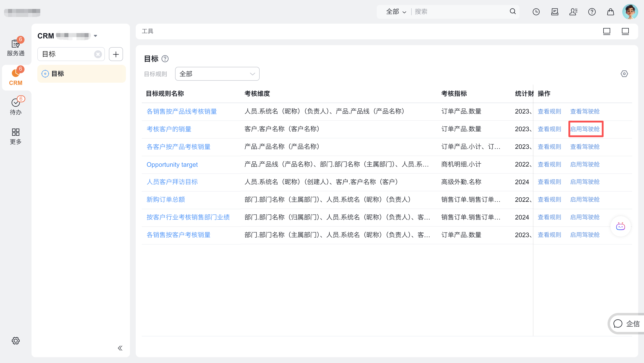Open 更多 apps panel

click(x=15, y=136)
